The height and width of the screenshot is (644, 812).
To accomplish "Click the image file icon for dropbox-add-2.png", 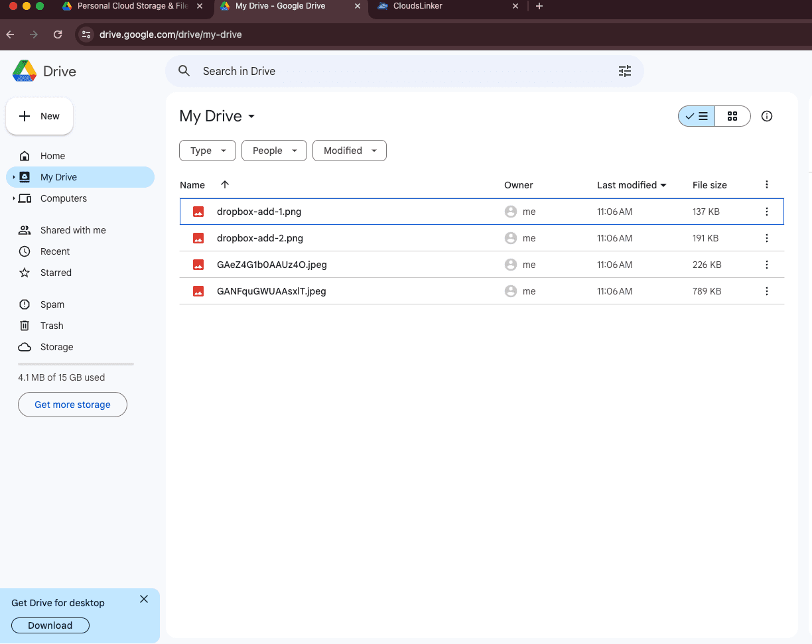I will coord(198,238).
